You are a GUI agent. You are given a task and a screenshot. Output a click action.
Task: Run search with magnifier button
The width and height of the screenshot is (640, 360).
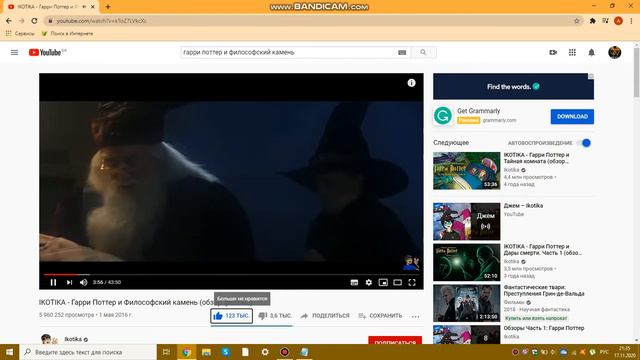pyautogui.click(x=423, y=52)
